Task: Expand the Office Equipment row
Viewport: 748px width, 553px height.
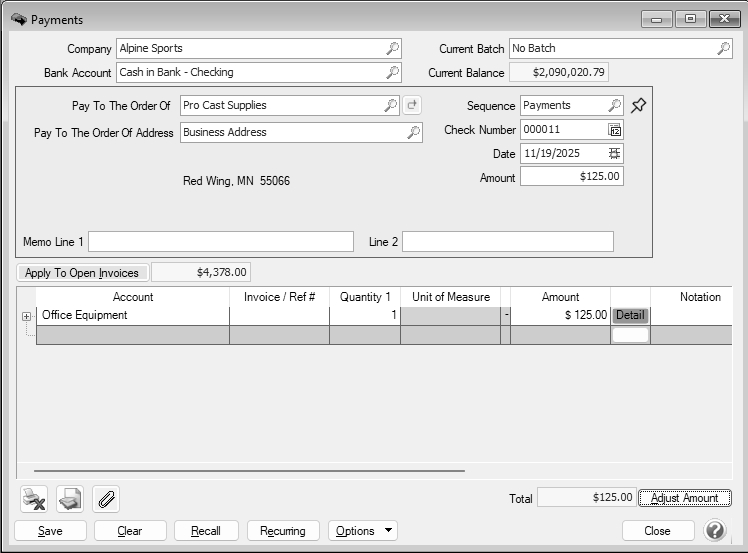Action: pyautogui.click(x=26, y=316)
